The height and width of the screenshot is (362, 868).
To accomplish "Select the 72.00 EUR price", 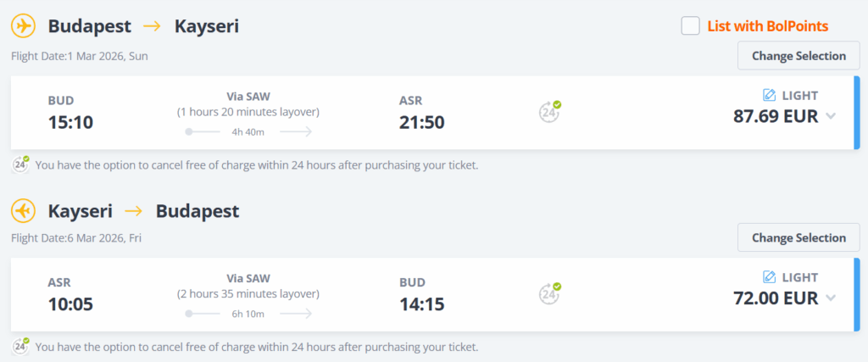I will [776, 298].
